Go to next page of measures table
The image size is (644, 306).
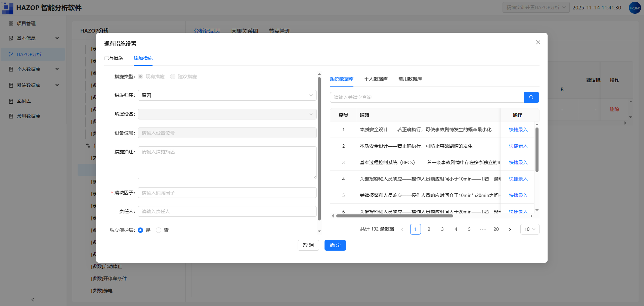tap(510, 229)
